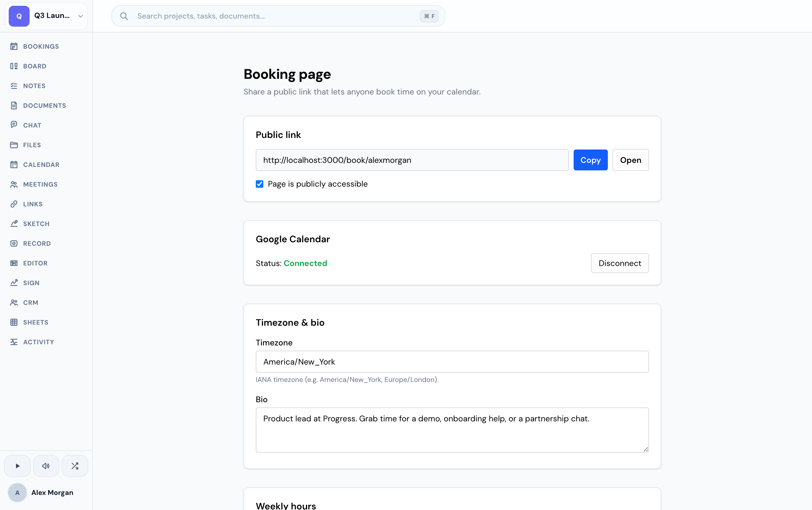Click the Weekly hours section heading
The height and width of the screenshot is (510, 812).
coord(286,506)
